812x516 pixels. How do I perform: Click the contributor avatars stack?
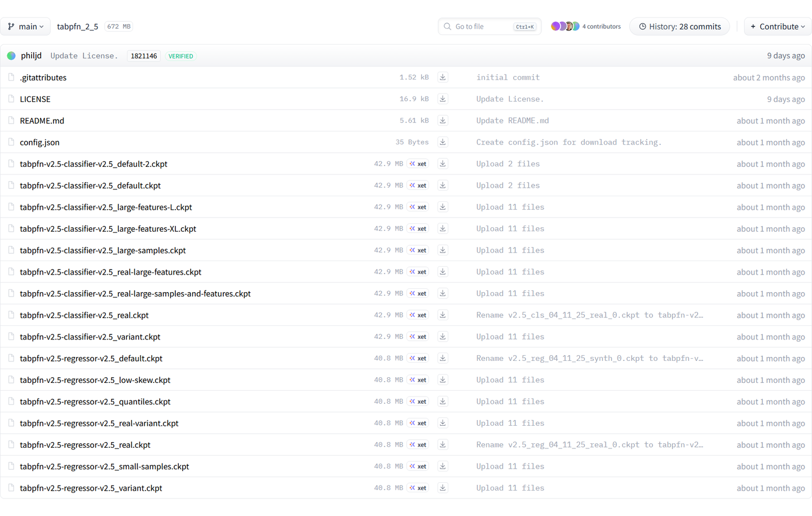(x=565, y=27)
